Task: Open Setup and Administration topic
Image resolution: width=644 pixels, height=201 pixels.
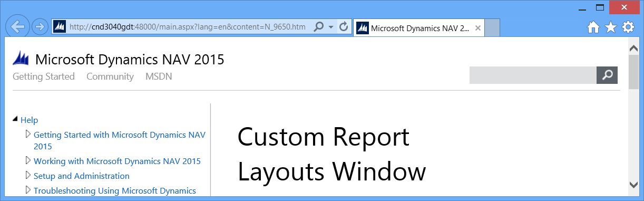Action: (x=82, y=176)
